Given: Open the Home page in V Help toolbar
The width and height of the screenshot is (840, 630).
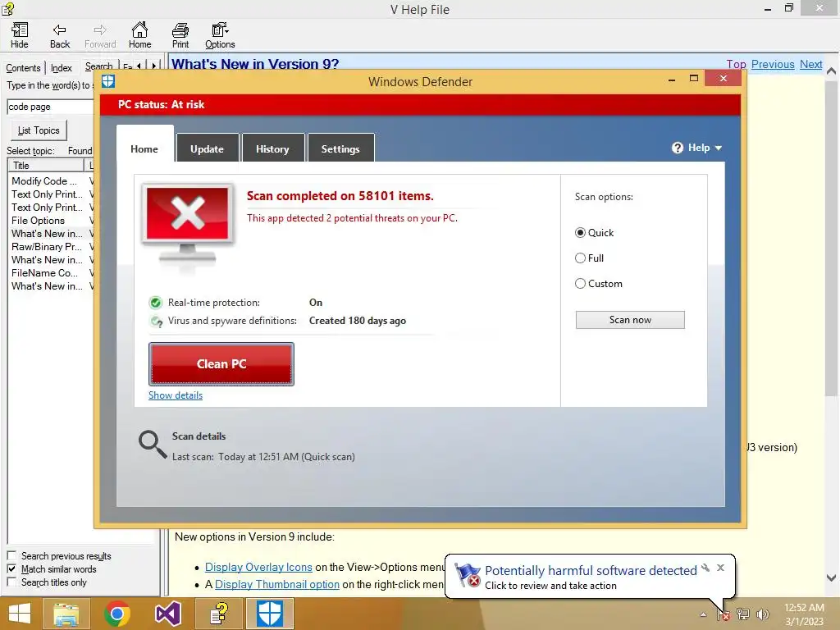Looking at the screenshot, I should click(x=139, y=36).
